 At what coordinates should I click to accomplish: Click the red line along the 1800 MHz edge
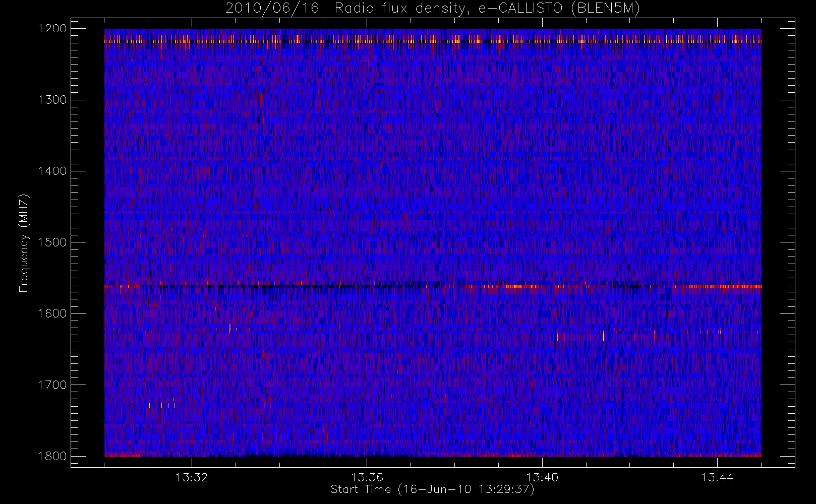click(433, 456)
